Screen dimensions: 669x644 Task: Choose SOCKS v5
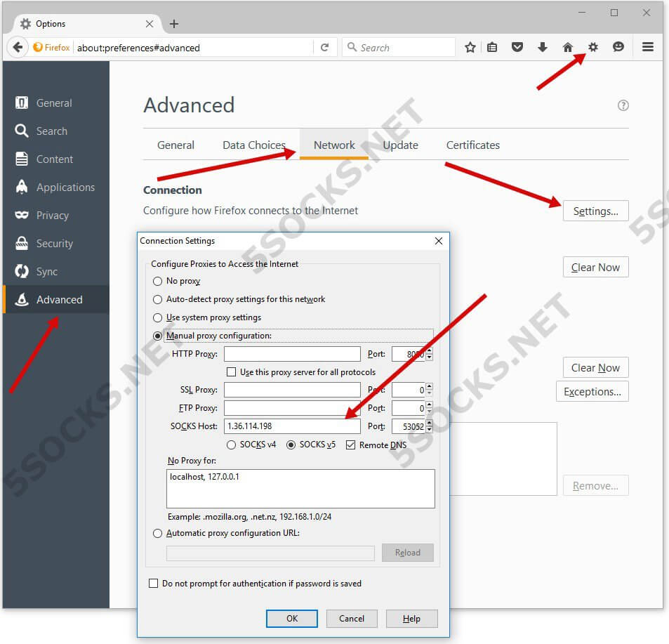291,445
